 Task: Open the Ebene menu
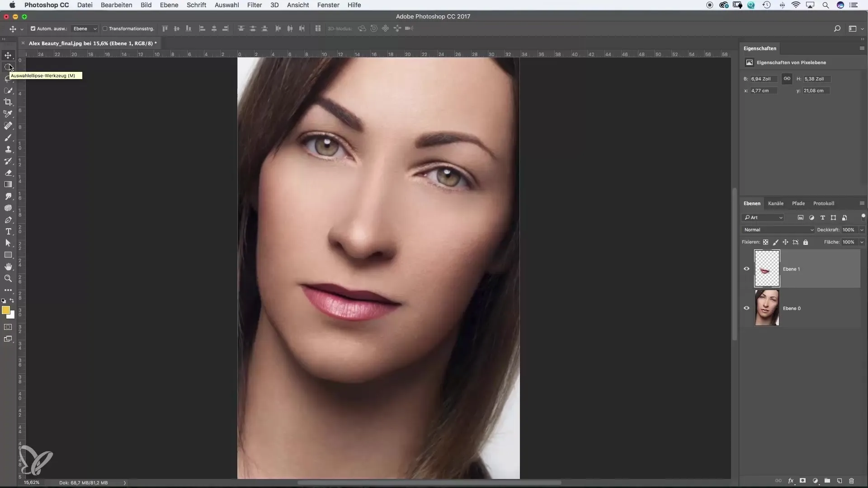click(169, 5)
